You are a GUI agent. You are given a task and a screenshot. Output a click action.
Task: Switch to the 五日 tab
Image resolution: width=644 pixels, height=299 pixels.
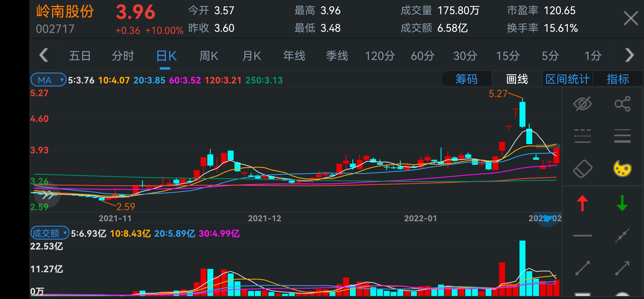(80, 56)
